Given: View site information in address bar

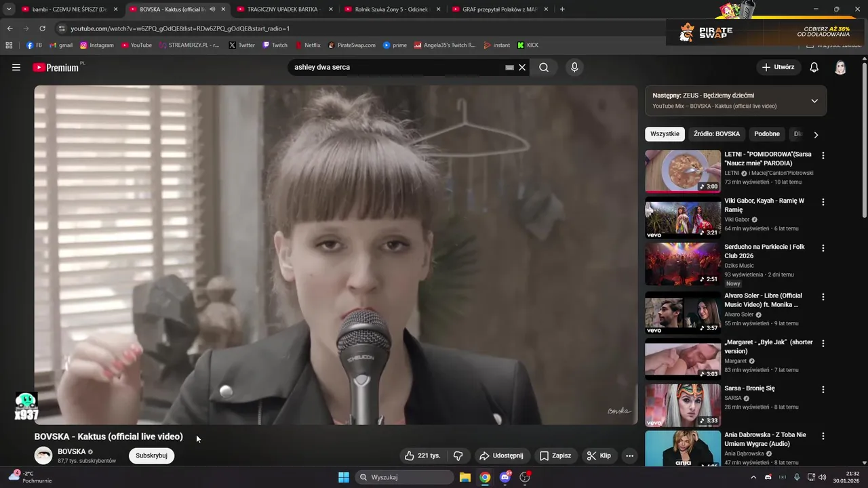Looking at the screenshot, I should pos(62,28).
